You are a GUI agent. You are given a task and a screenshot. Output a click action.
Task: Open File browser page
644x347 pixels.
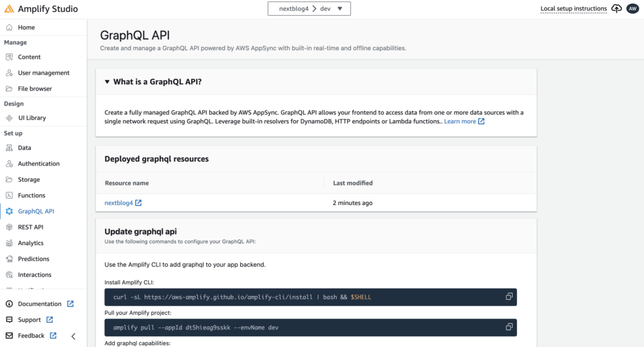click(x=35, y=89)
